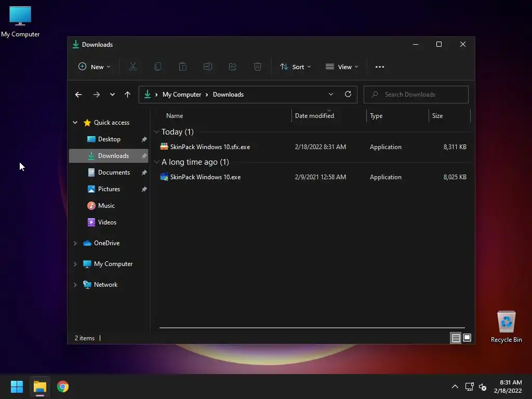The width and height of the screenshot is (532, 399).
Task: Open recent locations dropdown chevron
Action: (x=112, y=95)
